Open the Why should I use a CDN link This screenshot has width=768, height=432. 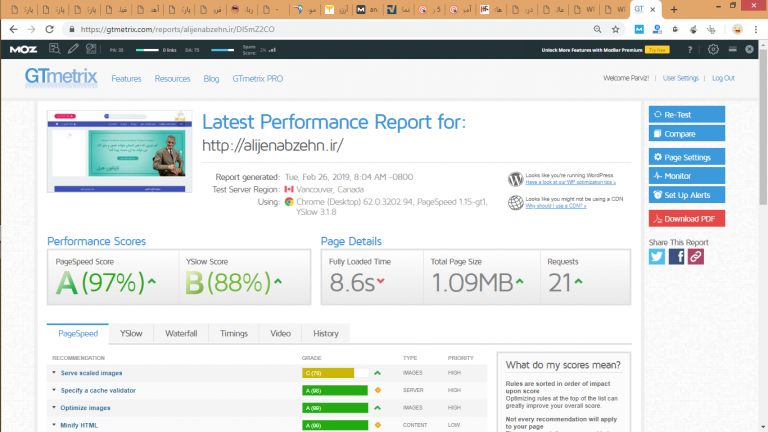[x=556, y=206]
